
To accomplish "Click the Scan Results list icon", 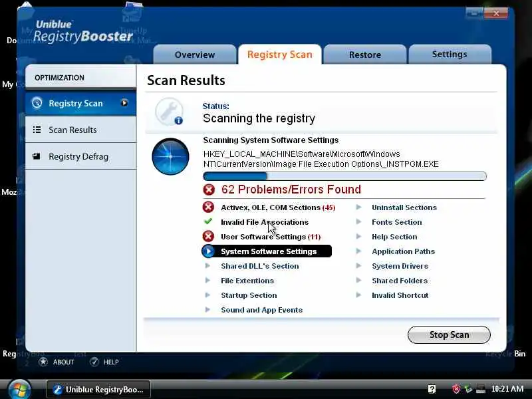I will 37,130.
